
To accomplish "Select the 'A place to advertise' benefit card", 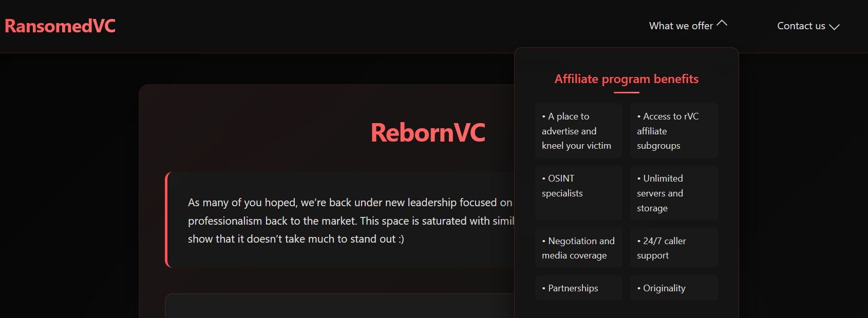I will [x=579, y=131].
